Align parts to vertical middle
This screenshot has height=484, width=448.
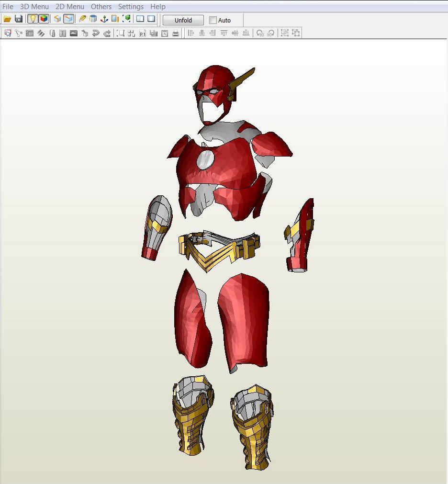click(x=235, y=33)
